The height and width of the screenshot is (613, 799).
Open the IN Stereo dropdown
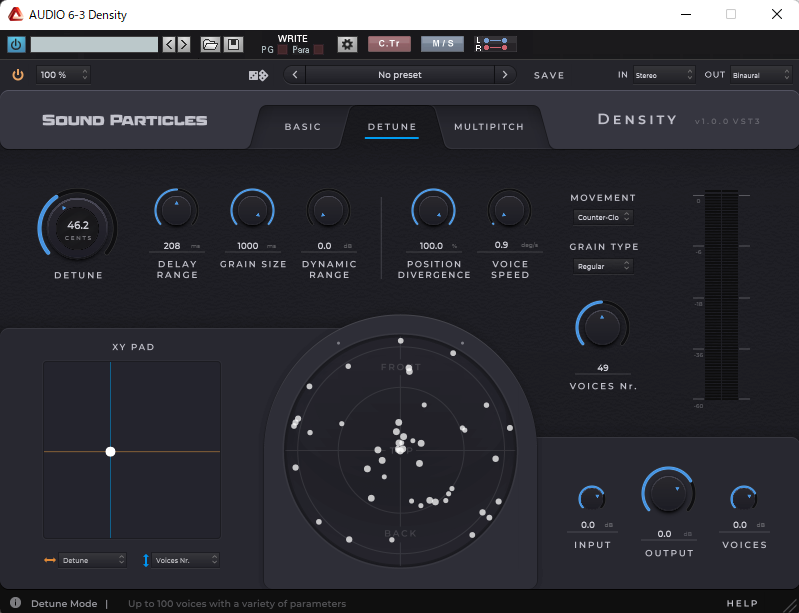coord(663,75)
